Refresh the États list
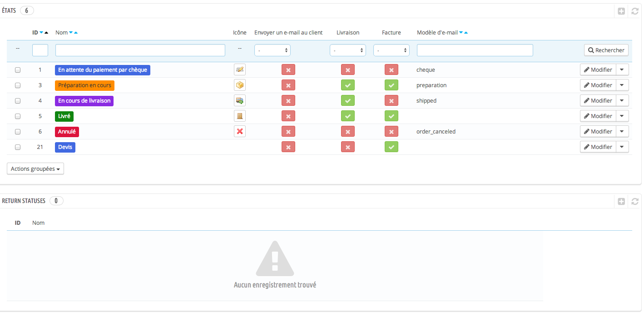 click(x=635, y=11)
